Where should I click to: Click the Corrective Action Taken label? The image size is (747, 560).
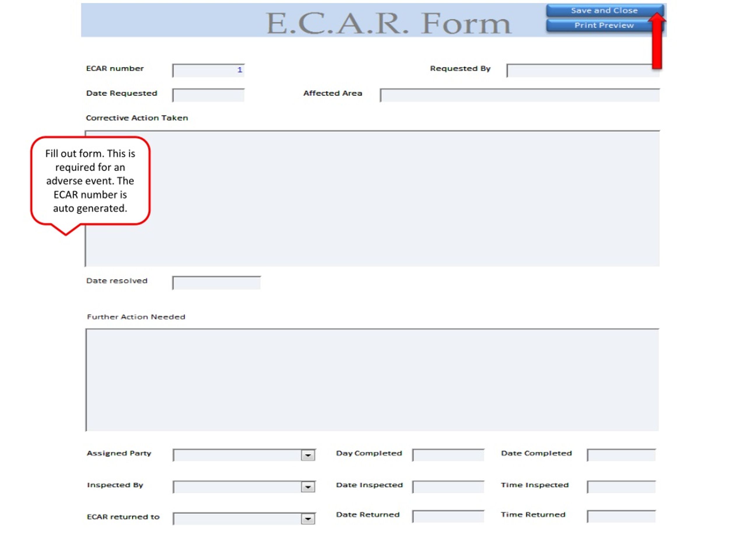[x=137, y=118]
